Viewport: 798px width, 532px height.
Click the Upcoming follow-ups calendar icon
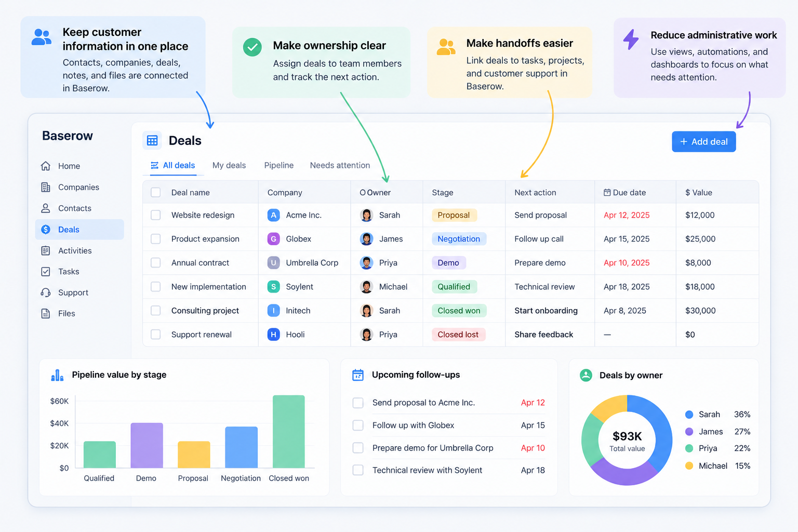pyautogui.click(x=358, y=375)
